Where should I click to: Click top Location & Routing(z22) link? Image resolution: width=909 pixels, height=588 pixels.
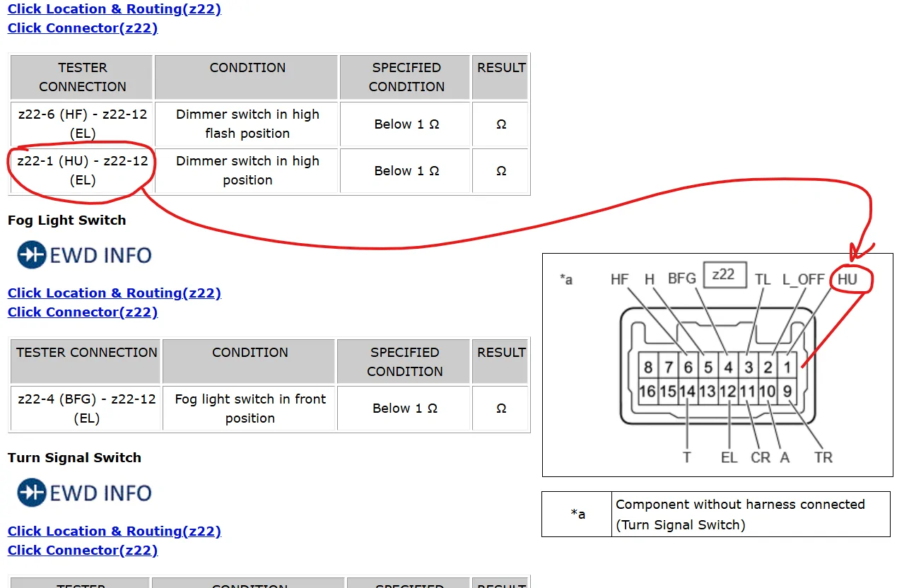tap(115, 9)
